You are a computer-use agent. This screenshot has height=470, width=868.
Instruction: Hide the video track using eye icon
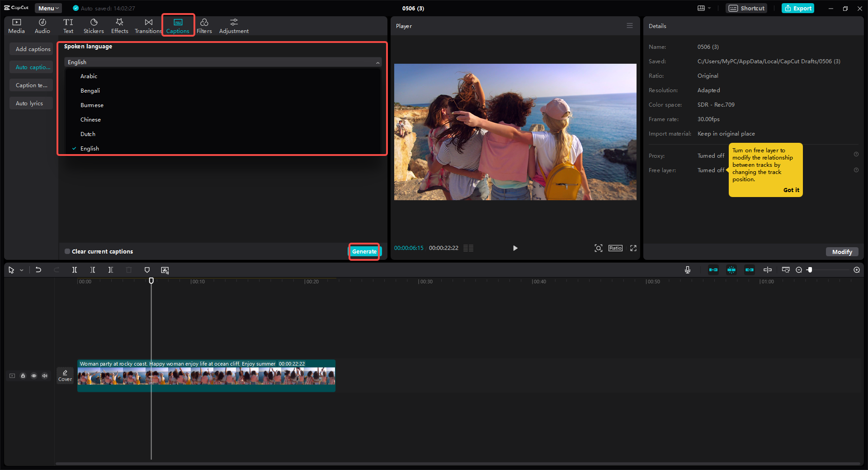coord(34,376)
